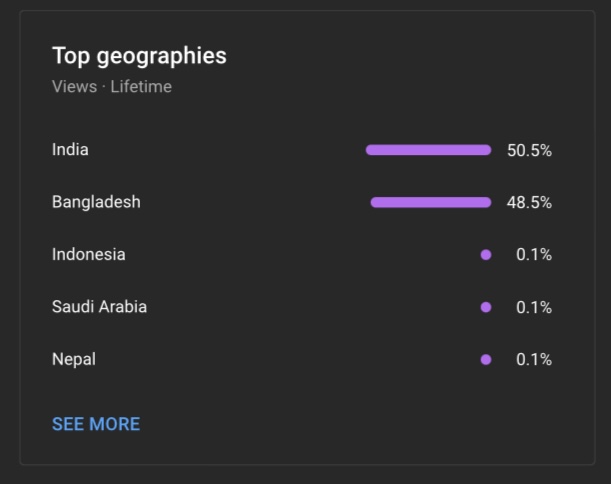
Task: Select the Bangladesh country row label
Action: tap(96, 202)
